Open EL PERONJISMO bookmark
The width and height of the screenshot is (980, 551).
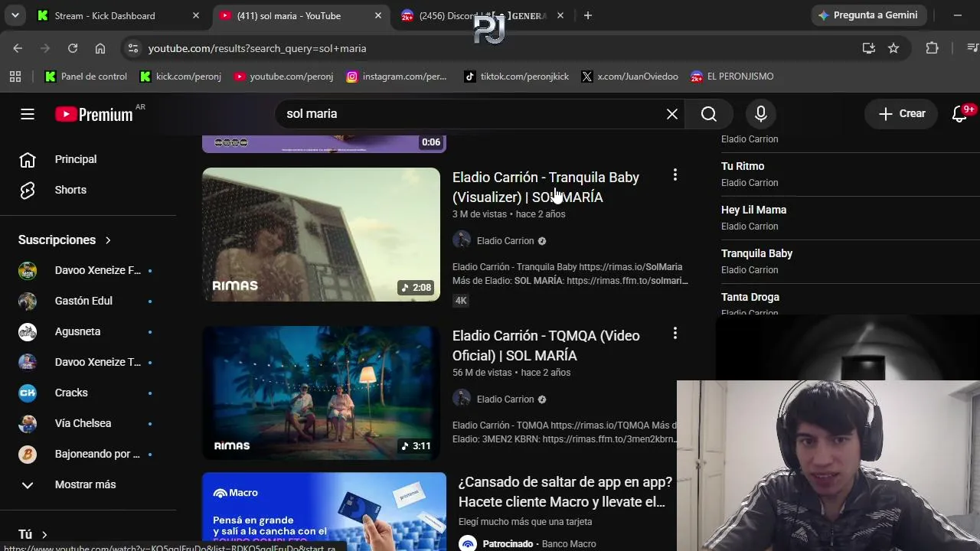(x=732, y=77)
